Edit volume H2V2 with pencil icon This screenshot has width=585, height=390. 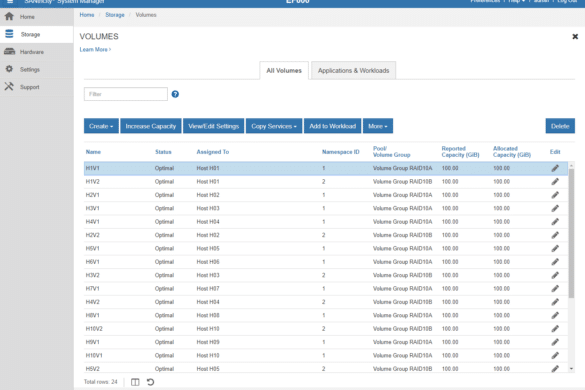point(555,235)
